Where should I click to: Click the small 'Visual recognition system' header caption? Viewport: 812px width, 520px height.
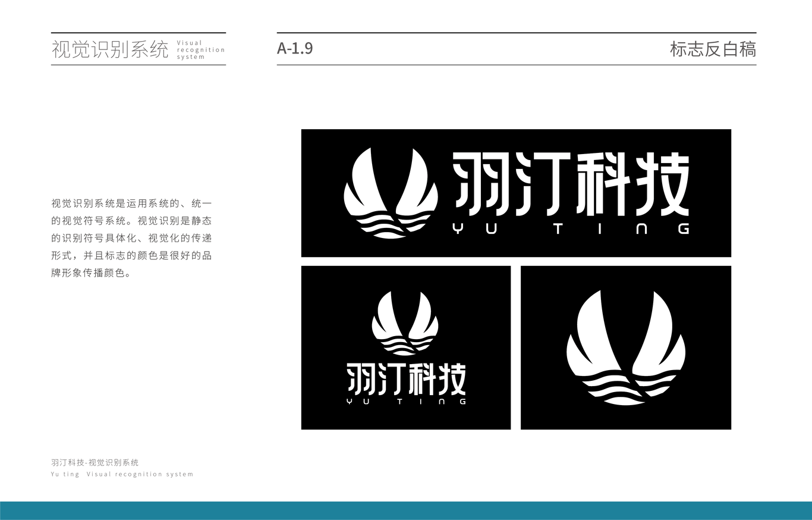click(201, 50)
